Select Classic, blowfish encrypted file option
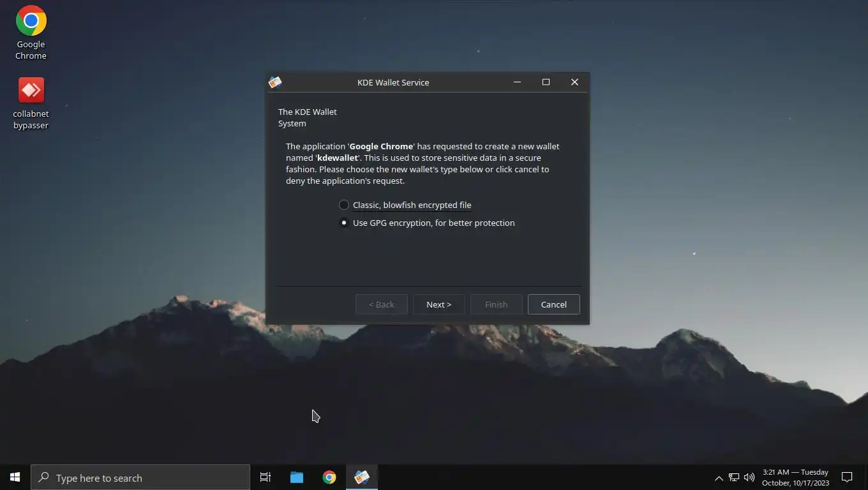 click(405, 205)
